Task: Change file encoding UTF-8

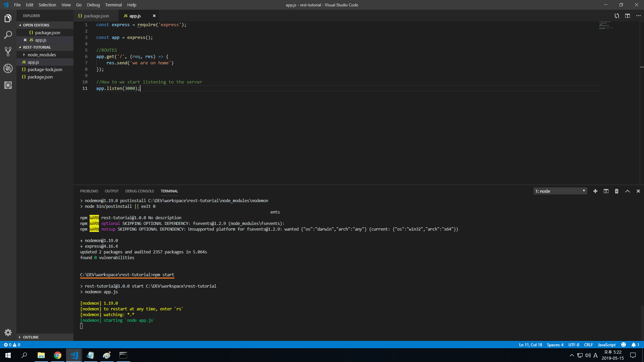Action: tap(574, 345)
